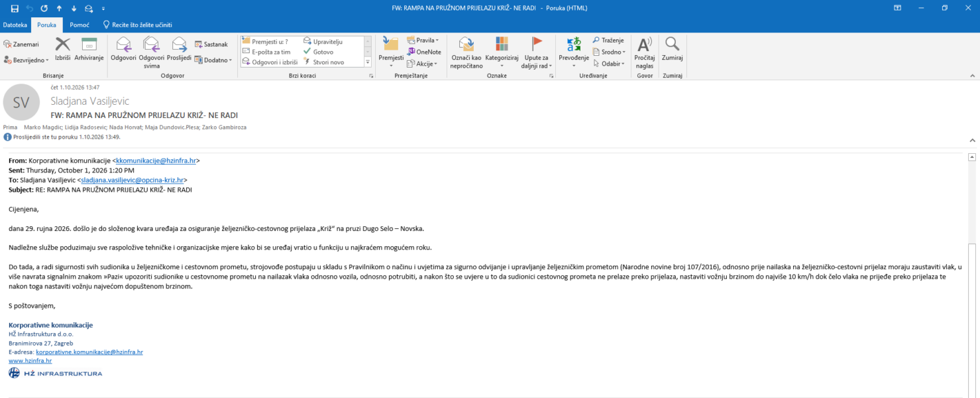Open the Srodno related dropdown

point(609,52)
